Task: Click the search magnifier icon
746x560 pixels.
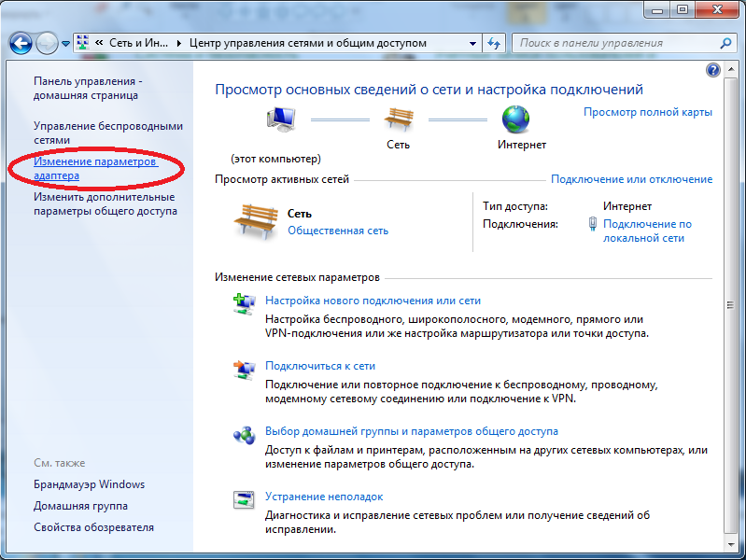Action: coord(725,43)
